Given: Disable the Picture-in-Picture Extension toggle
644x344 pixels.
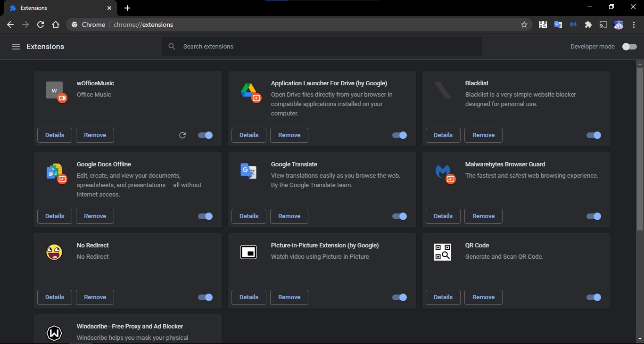Looking at the screenshot, I should point(400,297).
